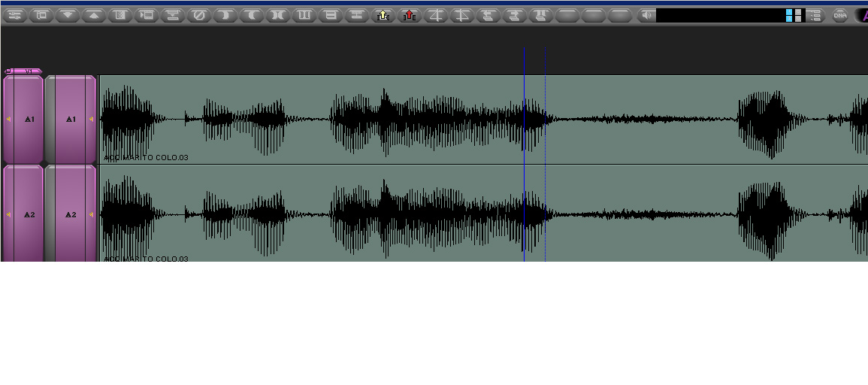Image resolution: width=868 pixels, height=385 pixels.
Task: Click the crossed-circle icon in the toolbar
Action: tap(199, 15)
